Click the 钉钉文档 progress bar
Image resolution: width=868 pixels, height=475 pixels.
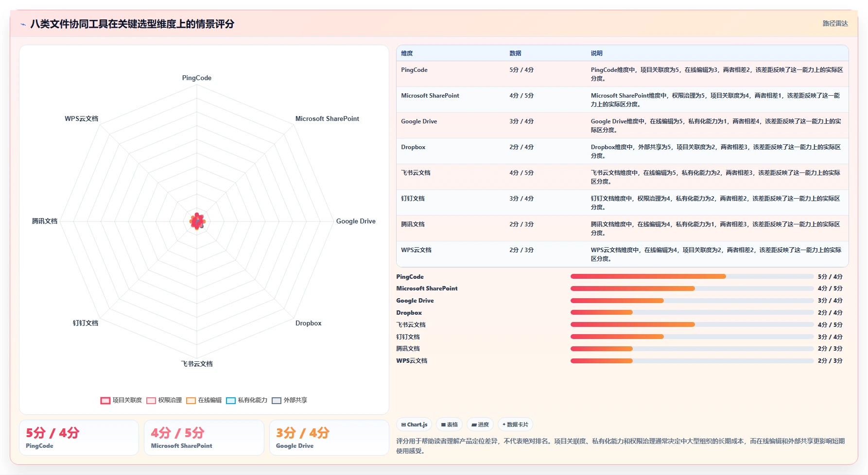692,337
